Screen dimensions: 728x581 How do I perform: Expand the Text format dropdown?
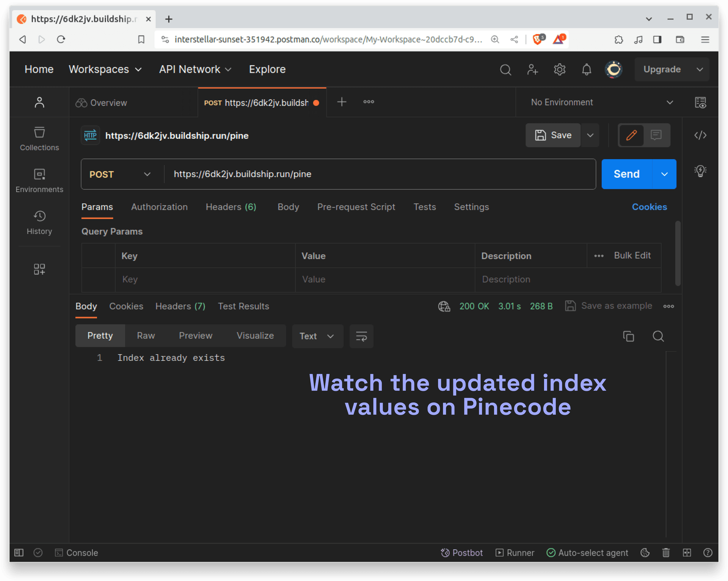coord(317,336)
